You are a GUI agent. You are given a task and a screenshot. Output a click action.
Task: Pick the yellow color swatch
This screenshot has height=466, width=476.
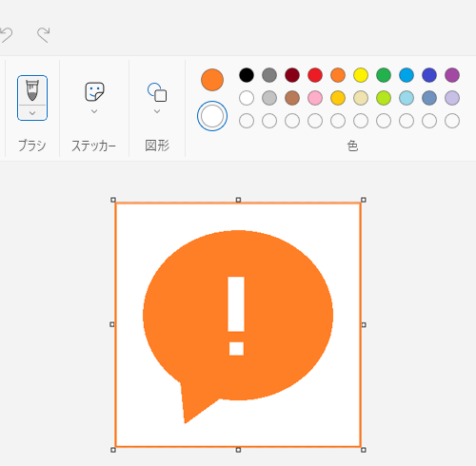click(361, 75)
